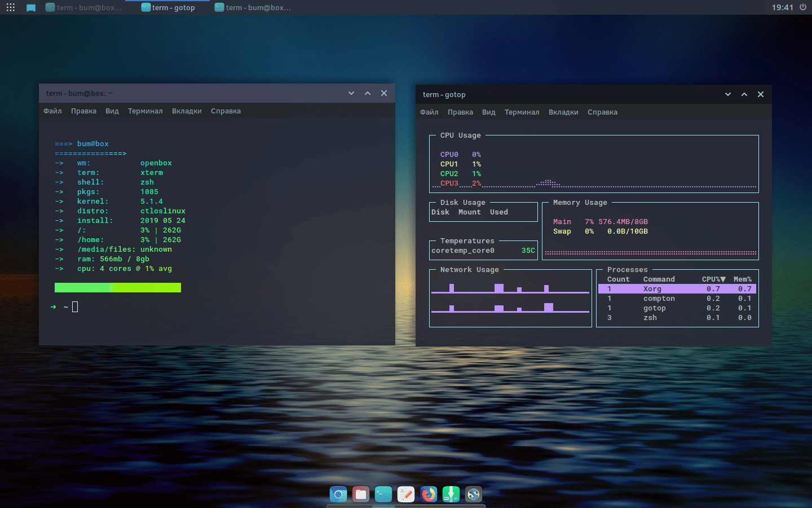Open Справка menu in bum@box terminal

(226, 111)
